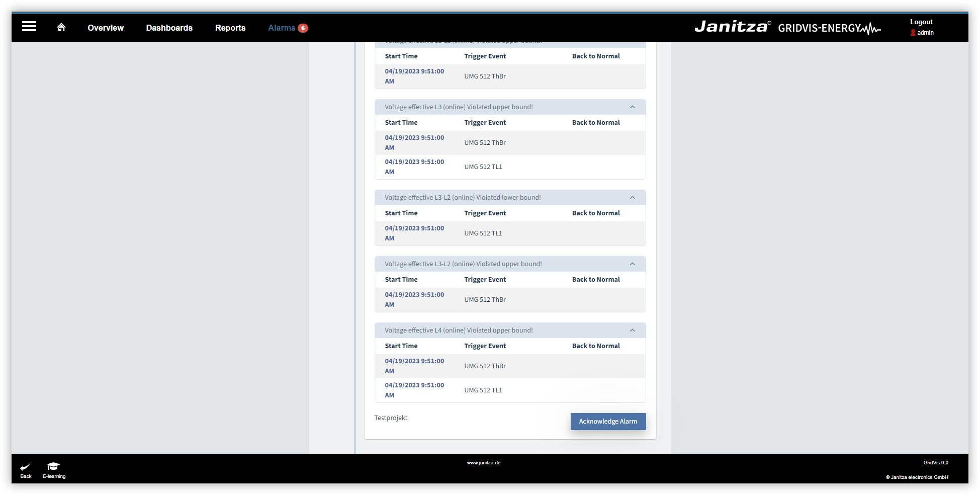The width and height of the screenshot is (980, 495).
Task: Click the home icon in the navbar
Action: [x=61, y=27]
